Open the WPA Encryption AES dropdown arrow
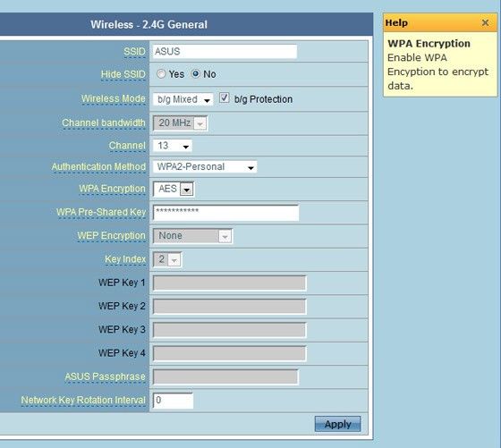The image size is (501, 448). (x=187, y=190)
